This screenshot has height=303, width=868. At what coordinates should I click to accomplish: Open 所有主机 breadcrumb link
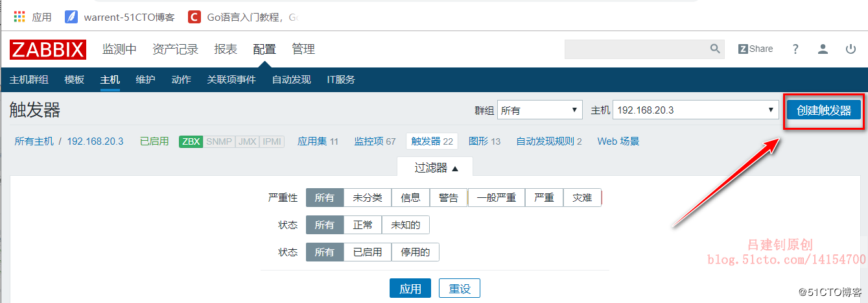click(x=34, y=141)
